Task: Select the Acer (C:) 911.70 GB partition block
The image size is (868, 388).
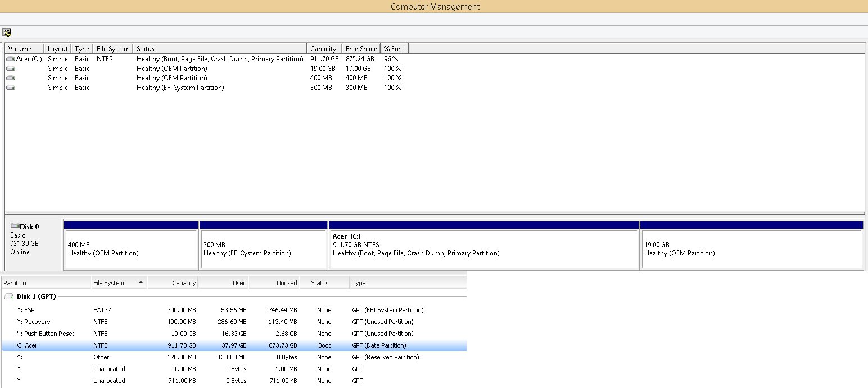Action: click(483, 249)
